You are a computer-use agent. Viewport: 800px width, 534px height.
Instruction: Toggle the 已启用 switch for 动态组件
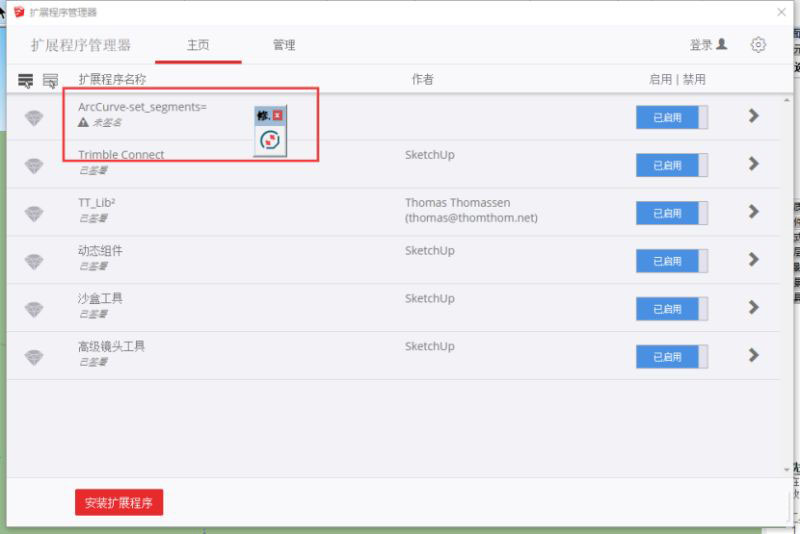671,261
